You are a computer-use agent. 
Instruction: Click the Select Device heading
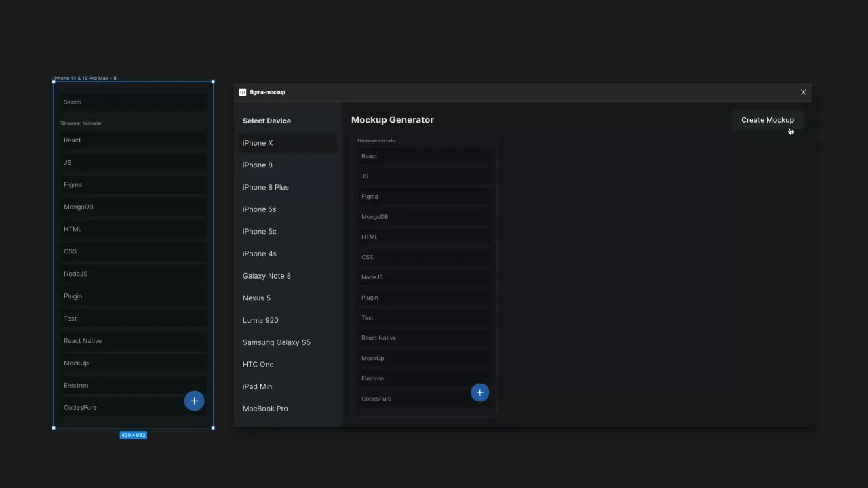267,121
